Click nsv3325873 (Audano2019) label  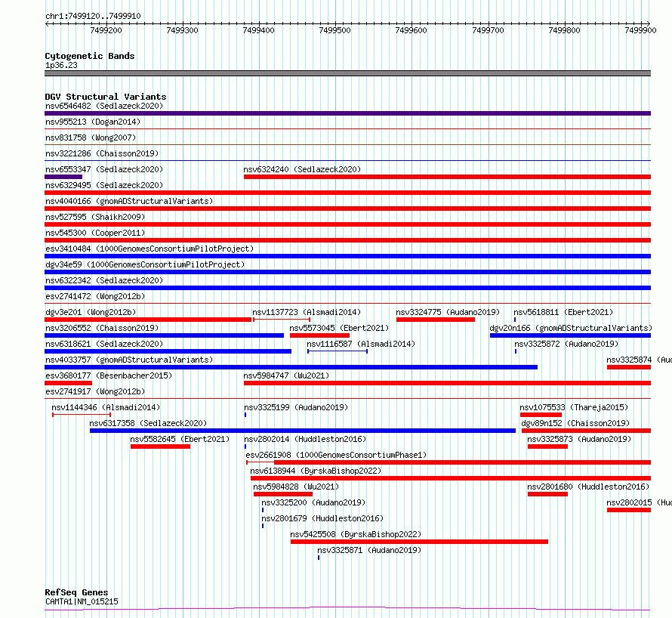tap(579, 439)
